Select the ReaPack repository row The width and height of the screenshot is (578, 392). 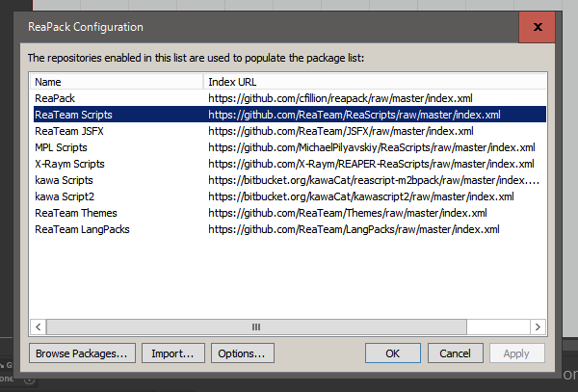(x=290, y=98)
